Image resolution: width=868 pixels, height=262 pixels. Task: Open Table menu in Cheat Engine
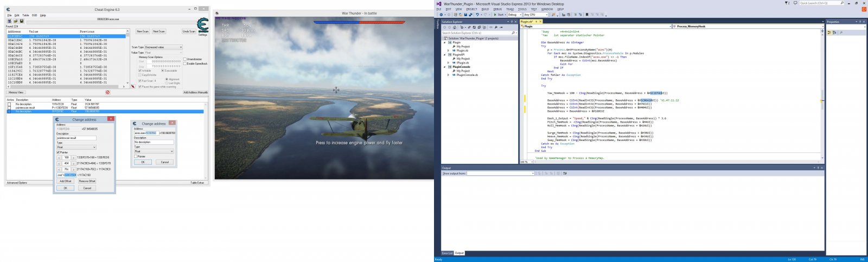(x=25, y=15)
